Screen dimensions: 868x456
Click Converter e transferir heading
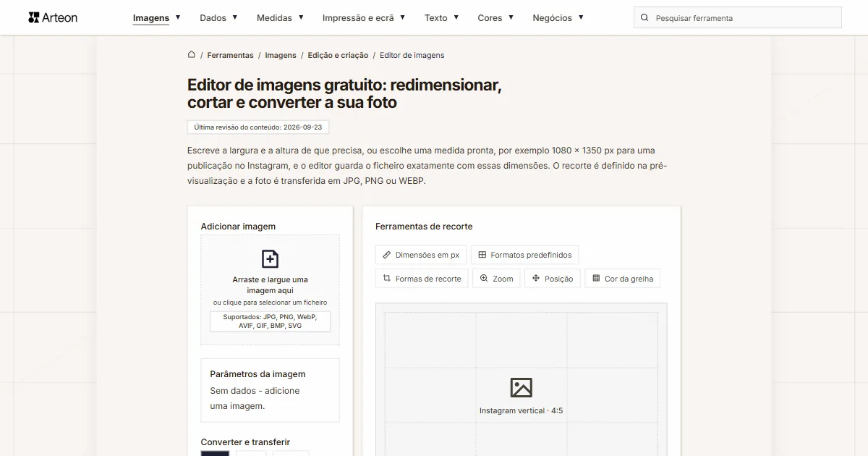click(x=245, y=442)
